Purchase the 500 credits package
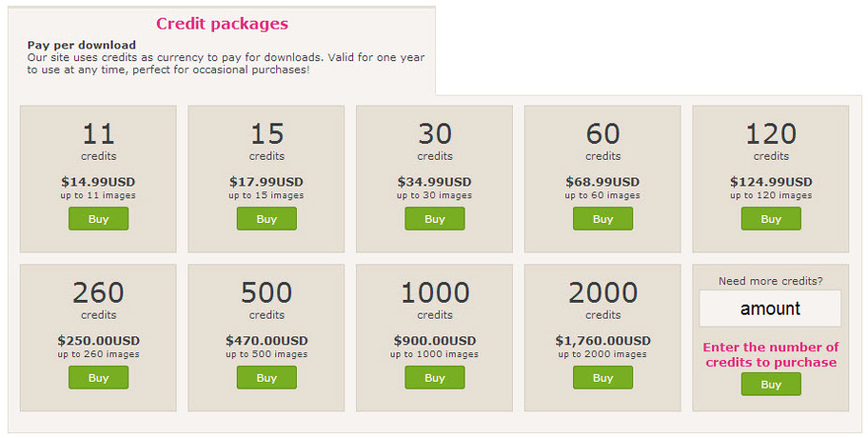The image size is (868, 438). [x=266, y=378]
